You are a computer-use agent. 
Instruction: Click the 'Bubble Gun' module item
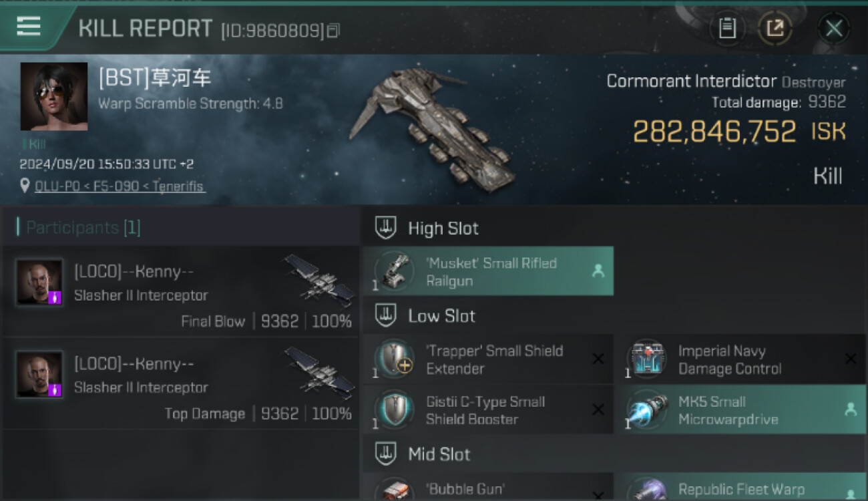click(488, 488)
